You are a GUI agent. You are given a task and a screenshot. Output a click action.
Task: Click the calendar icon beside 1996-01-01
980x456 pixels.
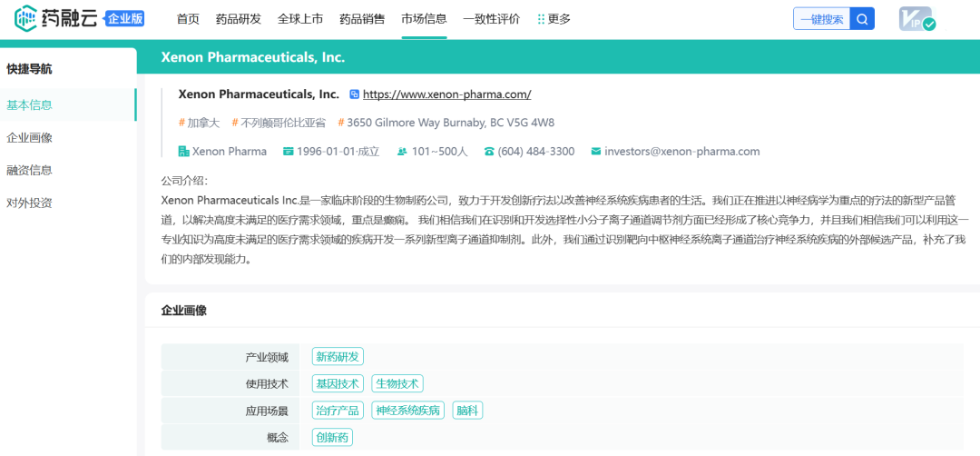click(x=289, y=152)
